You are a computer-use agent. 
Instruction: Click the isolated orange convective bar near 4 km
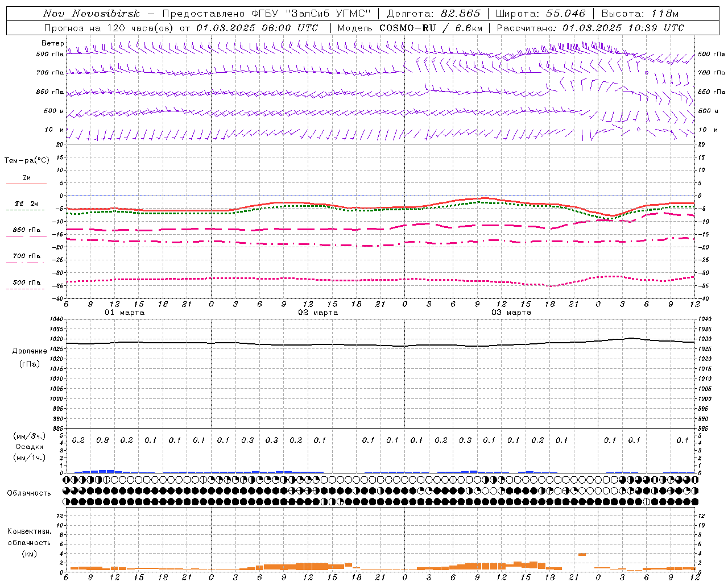[x=582, y=554]
